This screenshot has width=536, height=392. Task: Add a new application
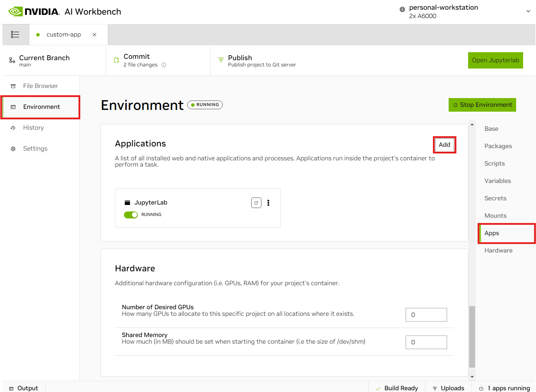pos(444,145)
